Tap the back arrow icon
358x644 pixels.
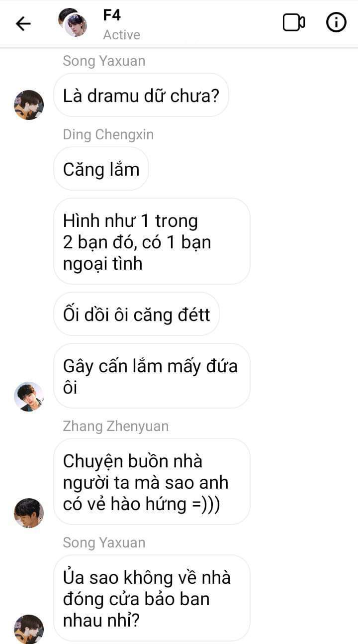click(x=23, y=23)
